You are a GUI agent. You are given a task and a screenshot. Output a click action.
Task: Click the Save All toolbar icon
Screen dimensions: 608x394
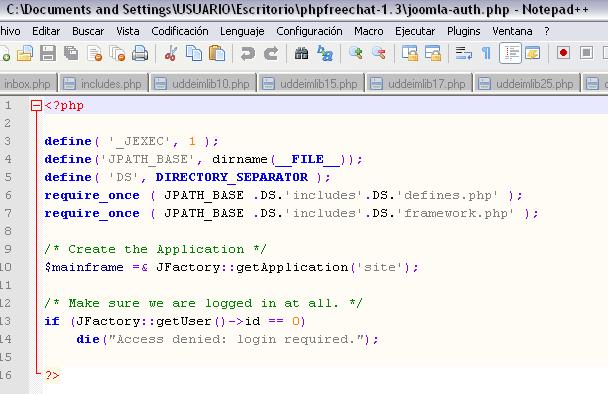point(71,53)
